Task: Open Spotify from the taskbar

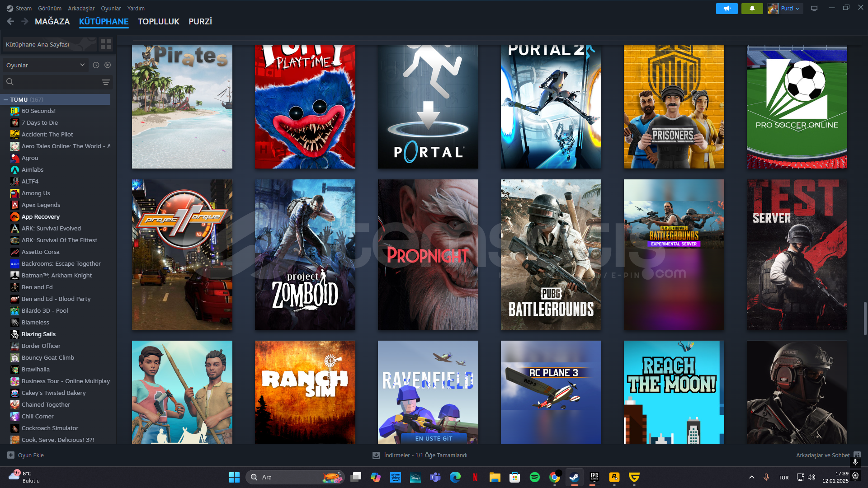Action: tap(535, 477)
